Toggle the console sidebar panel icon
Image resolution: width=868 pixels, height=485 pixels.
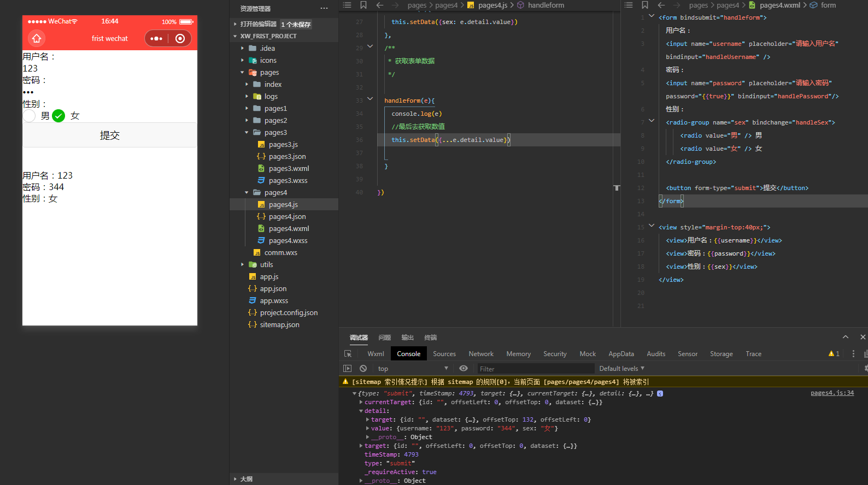347,369
